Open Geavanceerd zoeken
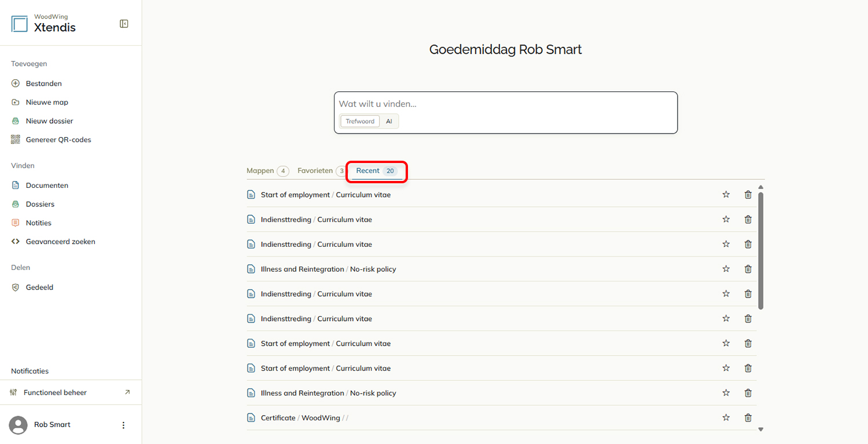Screen dimensions: 868x444 pyautogui.click(x=53, y=242)
